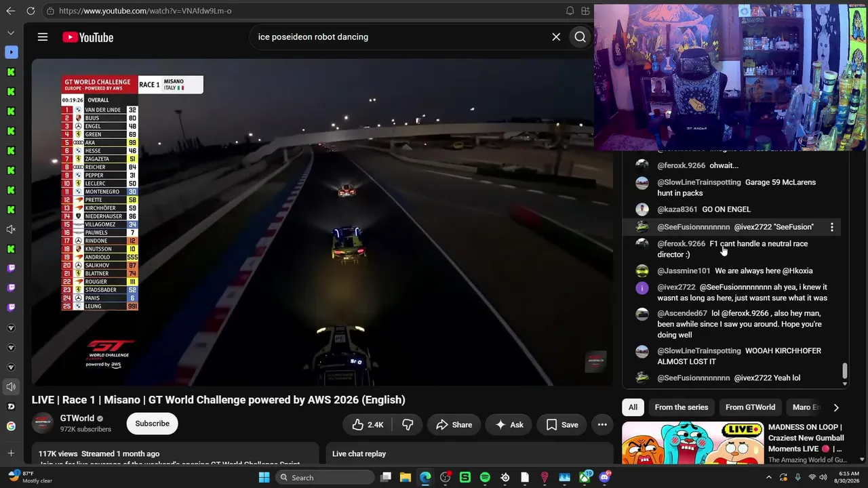Screen dimensions: 868x488
Task: Click the browser address bar URL
Action: [x=145, y=11]
